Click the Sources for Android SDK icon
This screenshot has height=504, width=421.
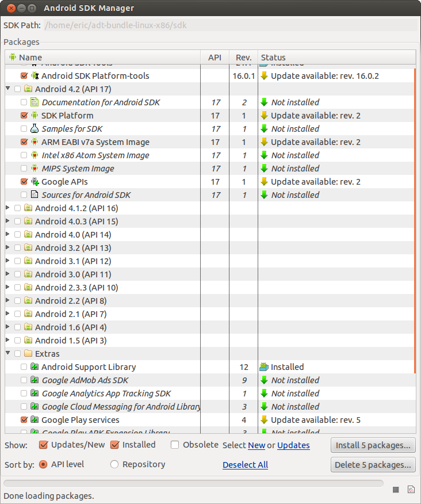[x=35, y=194]
